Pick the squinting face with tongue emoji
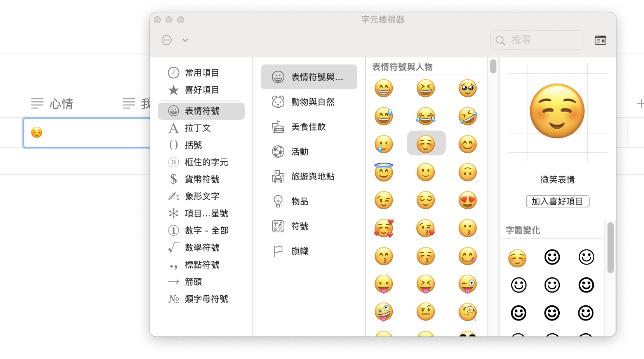The image size is (644, 359). click(426, 284)
